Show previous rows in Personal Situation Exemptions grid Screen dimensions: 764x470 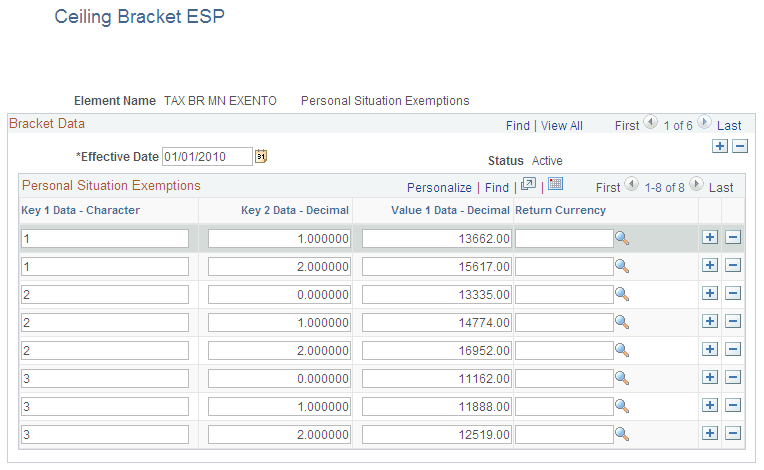(631, 184)
